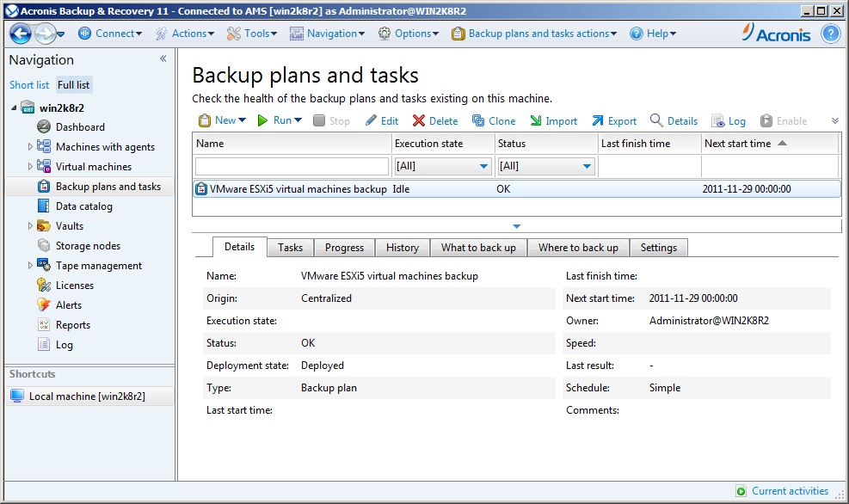Open Dashboard in navigation tree
Viewport: 849px width, 504px height.
click(80, 127)
